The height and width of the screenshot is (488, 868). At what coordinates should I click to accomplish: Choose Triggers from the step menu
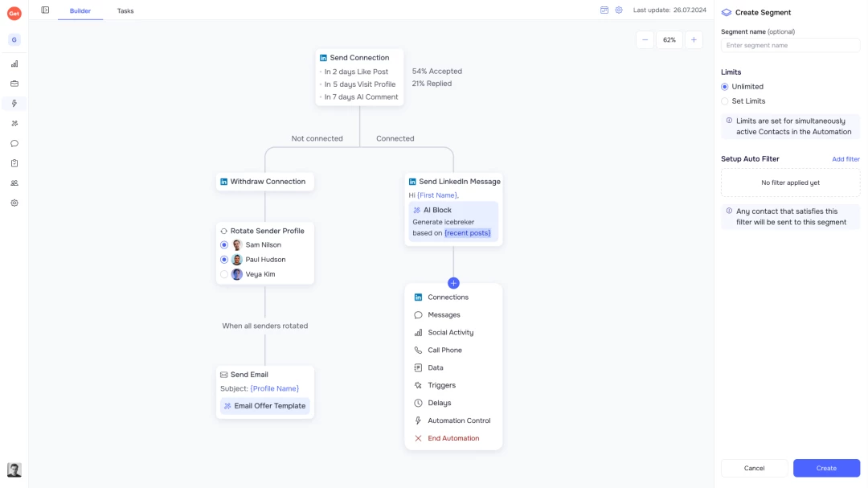(x=441, y=385)
